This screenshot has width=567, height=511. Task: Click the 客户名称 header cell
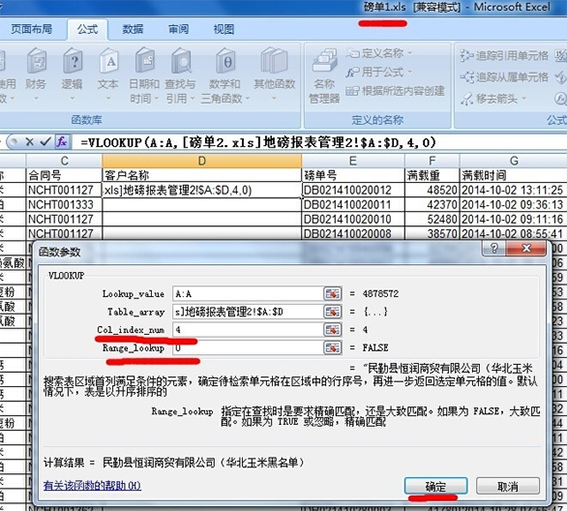202,175
